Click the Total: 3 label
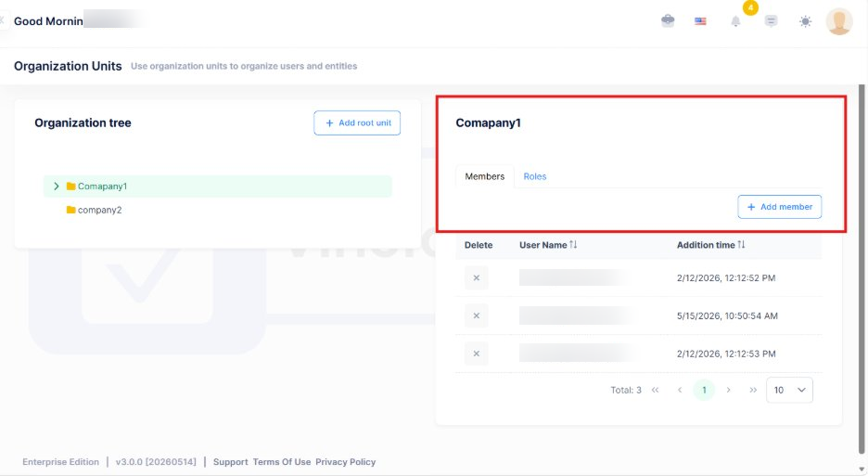 point(626,390)
